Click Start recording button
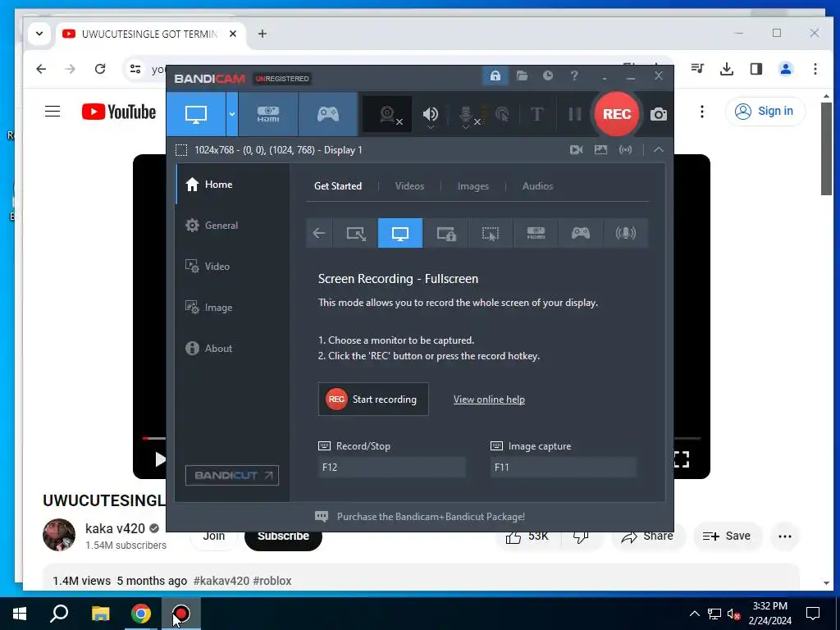The image size is (840, 630). [373, 399]
